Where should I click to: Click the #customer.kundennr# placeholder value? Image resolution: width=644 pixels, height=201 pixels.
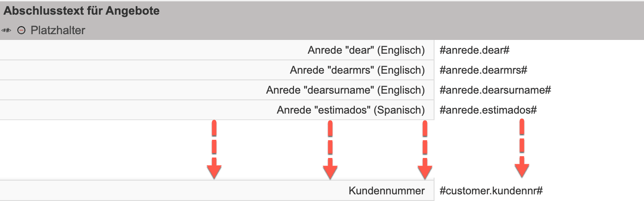[x=491, y=191]
